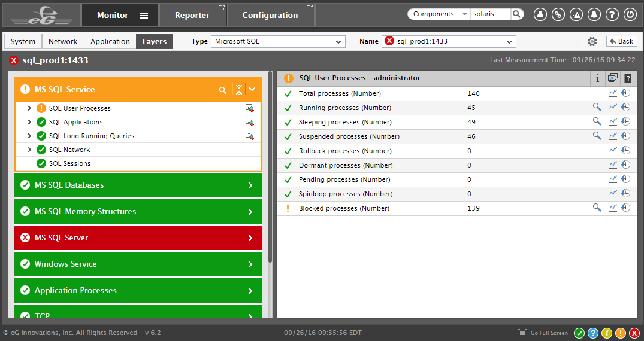Click the collapse-all arrows in MS SQL Service header

(x=239, y=90)
